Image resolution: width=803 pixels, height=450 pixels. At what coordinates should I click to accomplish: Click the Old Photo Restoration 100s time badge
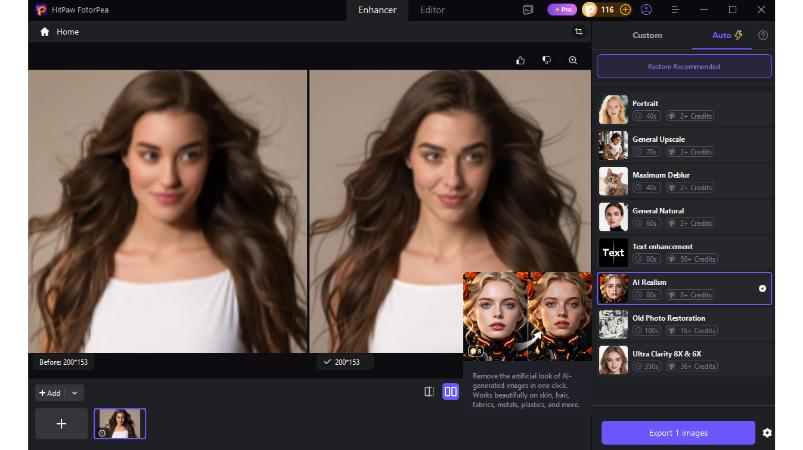[647, 331]
